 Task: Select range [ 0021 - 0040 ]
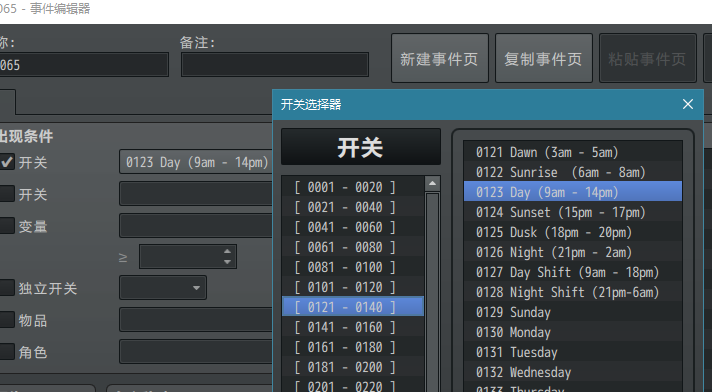point(353,207)
